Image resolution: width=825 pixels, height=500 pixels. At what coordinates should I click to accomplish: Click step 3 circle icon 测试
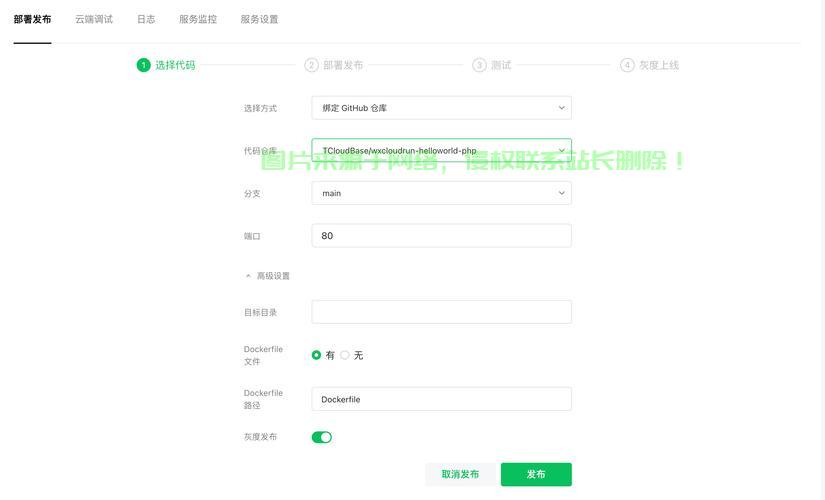coord(480,65)
